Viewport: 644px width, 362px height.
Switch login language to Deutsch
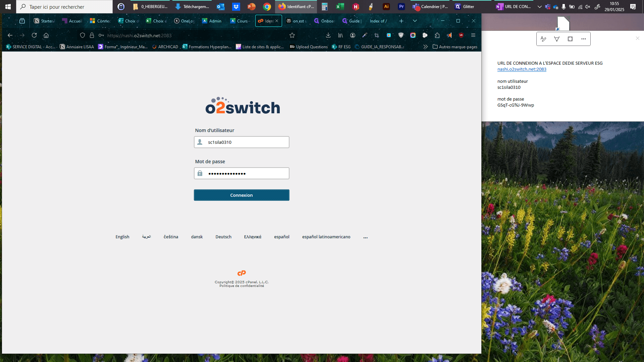pyautogui.click(x=223, y=237)
